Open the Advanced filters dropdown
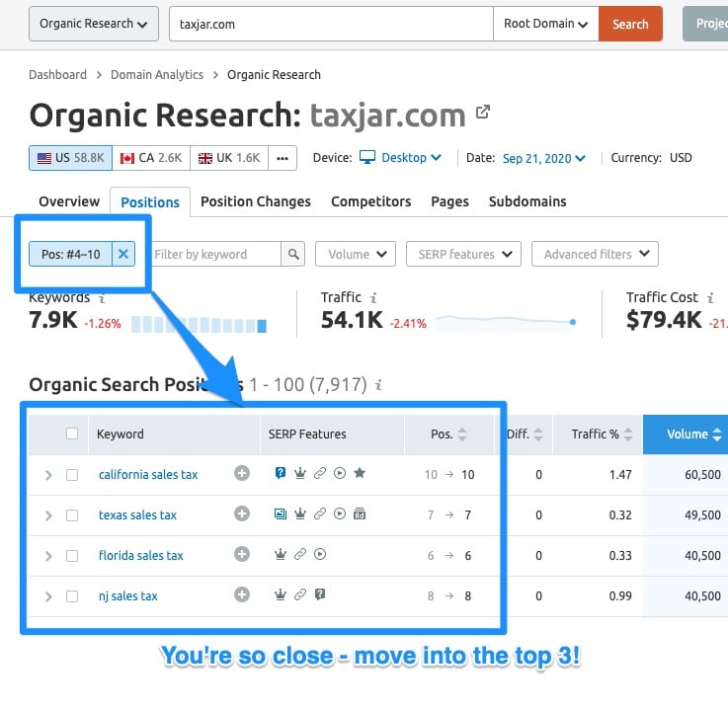 (595, 254)
